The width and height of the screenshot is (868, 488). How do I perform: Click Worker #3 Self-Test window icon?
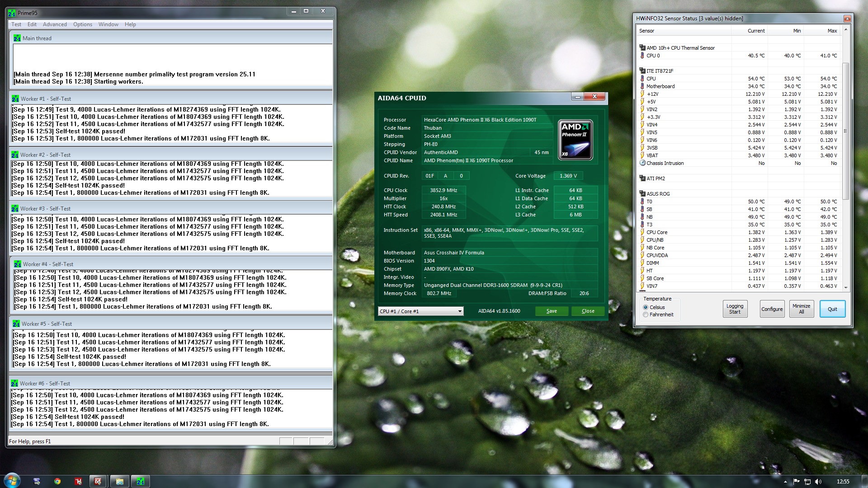pyautogui.click(x=15, y=208)
